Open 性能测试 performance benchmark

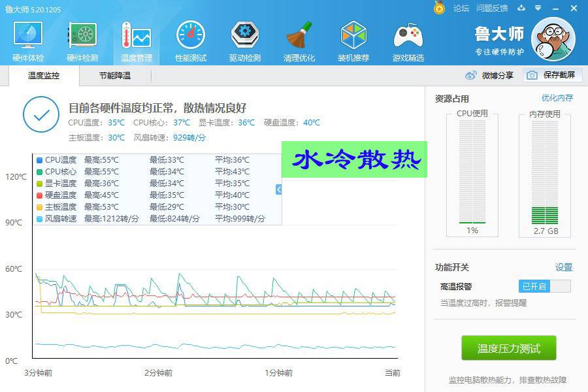coord(189,39)
